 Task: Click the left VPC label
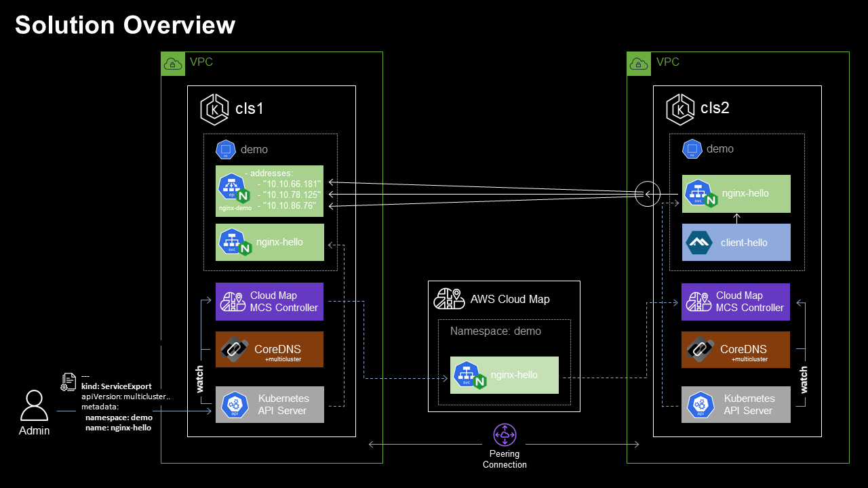click(201, 62)
